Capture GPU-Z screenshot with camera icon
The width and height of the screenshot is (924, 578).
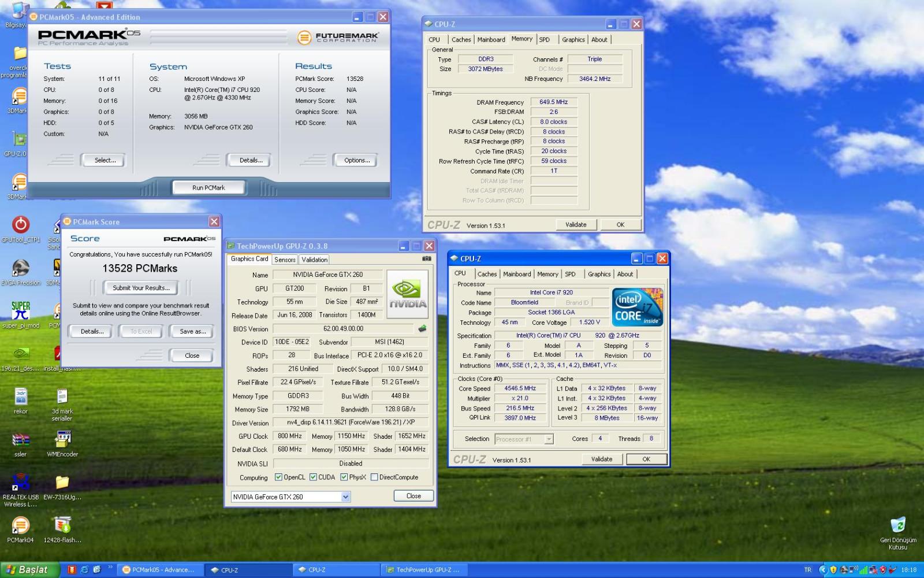click(x=427, y=259)
